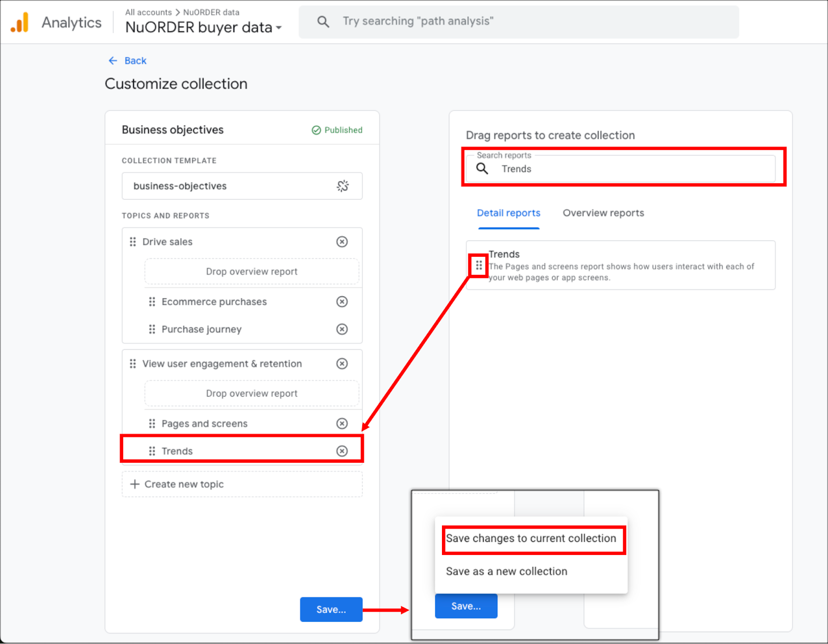The width and height of the screenshot is (828, 644).
Task: Click the unlink icon in business-objectives template field
Action: [x=343, y=186]
